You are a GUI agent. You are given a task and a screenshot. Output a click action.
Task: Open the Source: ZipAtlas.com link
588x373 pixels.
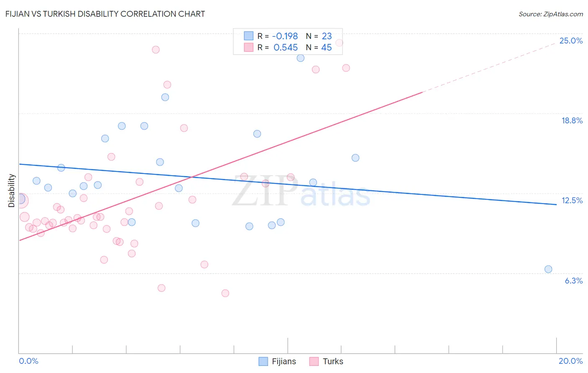551,14
